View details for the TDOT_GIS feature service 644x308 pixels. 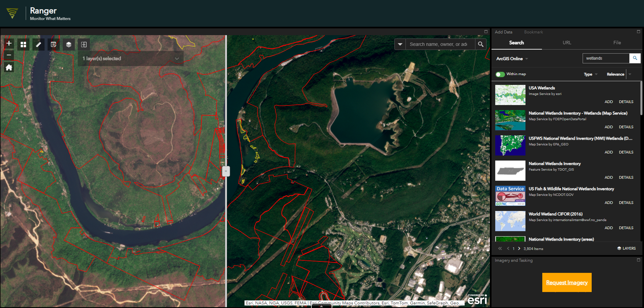pyautogui.click(x=626, y=177)
